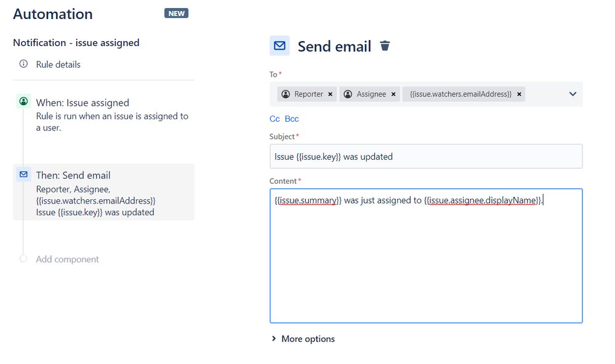Remove the Reporter recipient chip
The height and width of the screenshot is (364, 615).
[331, 93]
